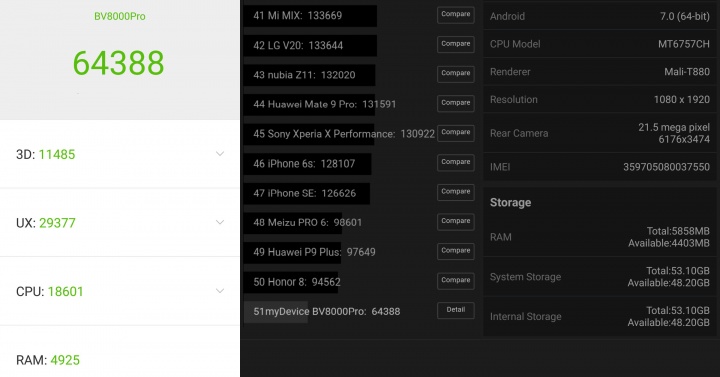Screen dimensions: 720x377
Task: Compare with iPhone SE ranking entry
Action: pyautogui.click(x=456, y=192)
